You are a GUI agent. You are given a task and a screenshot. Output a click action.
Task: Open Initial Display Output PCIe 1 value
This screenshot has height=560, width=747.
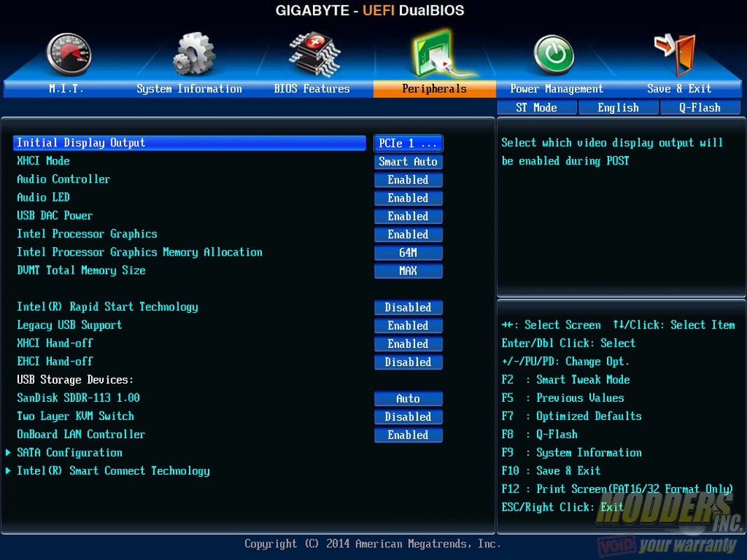click(408, 143)
